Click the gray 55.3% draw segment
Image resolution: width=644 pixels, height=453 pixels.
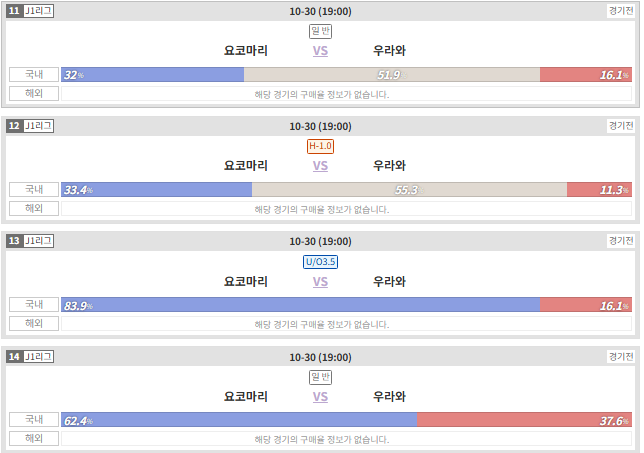pyautogui.click(x=409, y=190)
